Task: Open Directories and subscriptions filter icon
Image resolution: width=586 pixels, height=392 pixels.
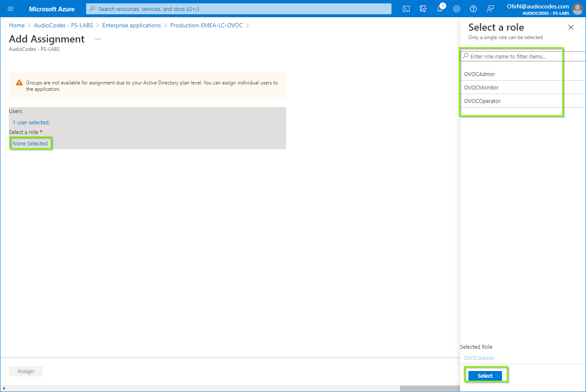Action: (423, 9)
